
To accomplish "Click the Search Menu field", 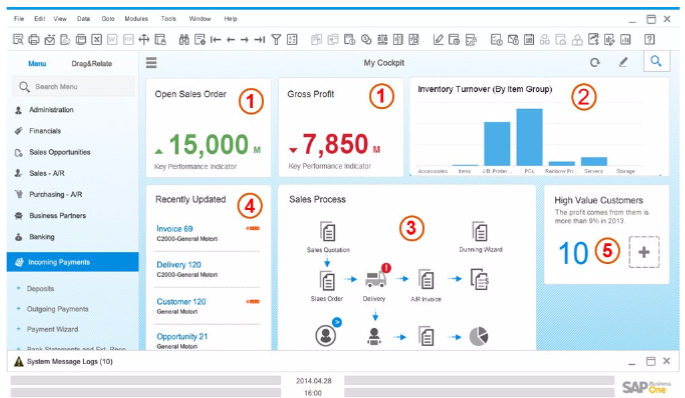I will (x=73, y=87).
